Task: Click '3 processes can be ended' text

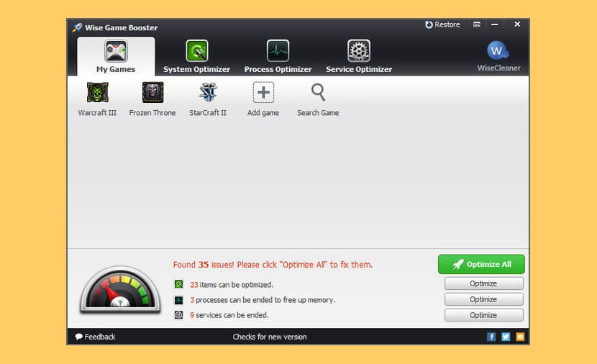Action: click(x=263, y=300)
